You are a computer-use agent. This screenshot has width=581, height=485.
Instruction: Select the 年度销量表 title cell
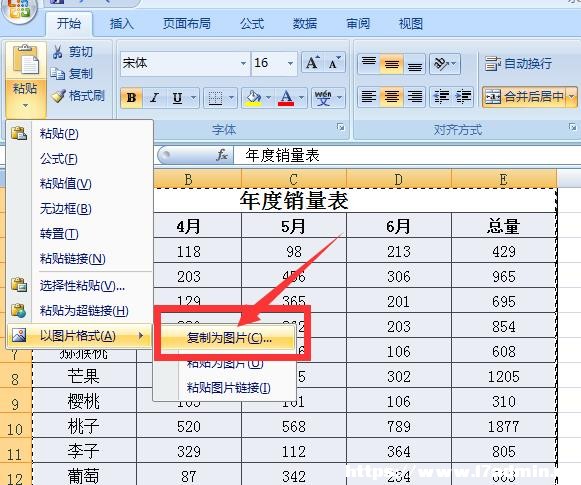(294, 201)
